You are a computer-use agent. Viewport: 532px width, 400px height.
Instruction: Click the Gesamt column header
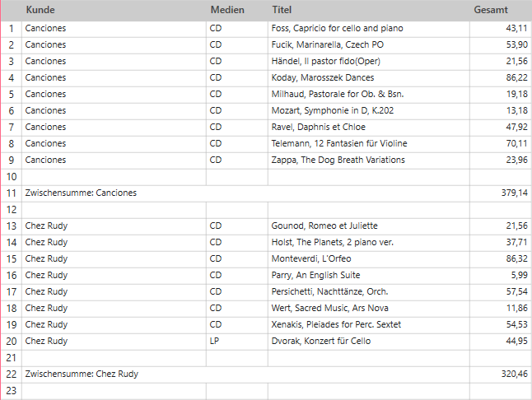(x=490, y=10)
